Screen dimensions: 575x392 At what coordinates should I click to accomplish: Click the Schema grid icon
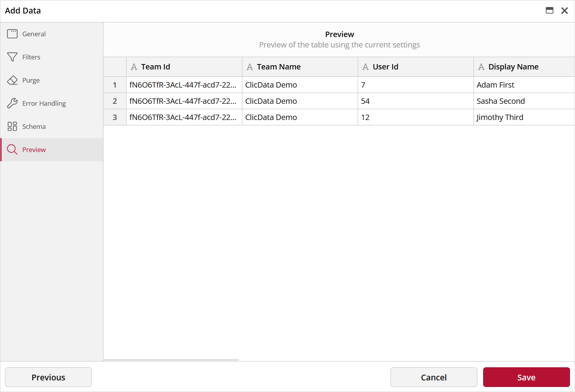12,127
